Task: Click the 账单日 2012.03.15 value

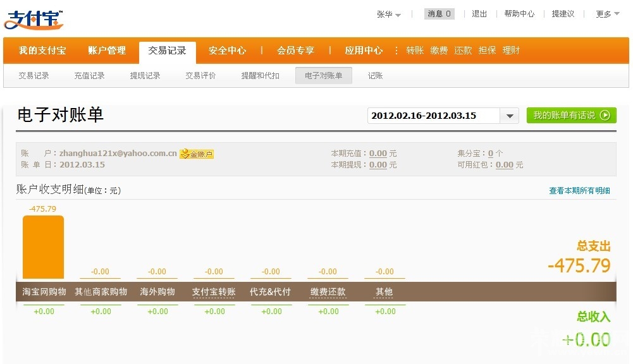Action: (82, 165)
